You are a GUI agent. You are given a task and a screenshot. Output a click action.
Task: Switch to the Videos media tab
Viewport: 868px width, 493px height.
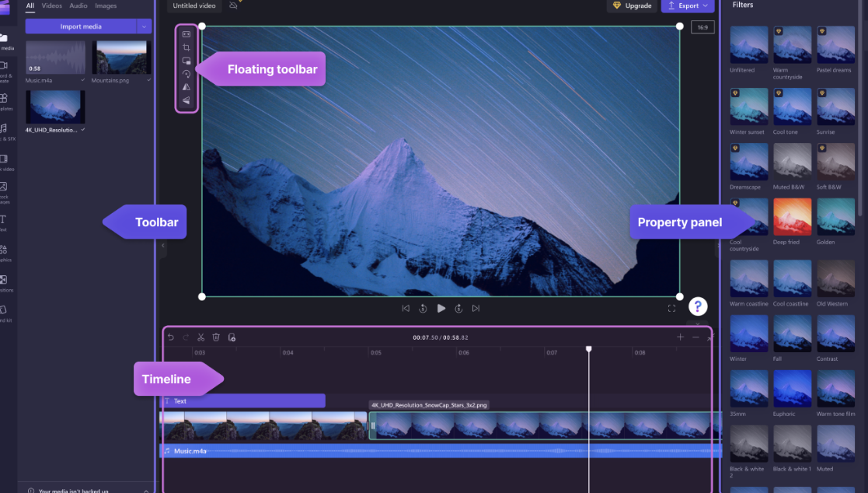point(52,5)
